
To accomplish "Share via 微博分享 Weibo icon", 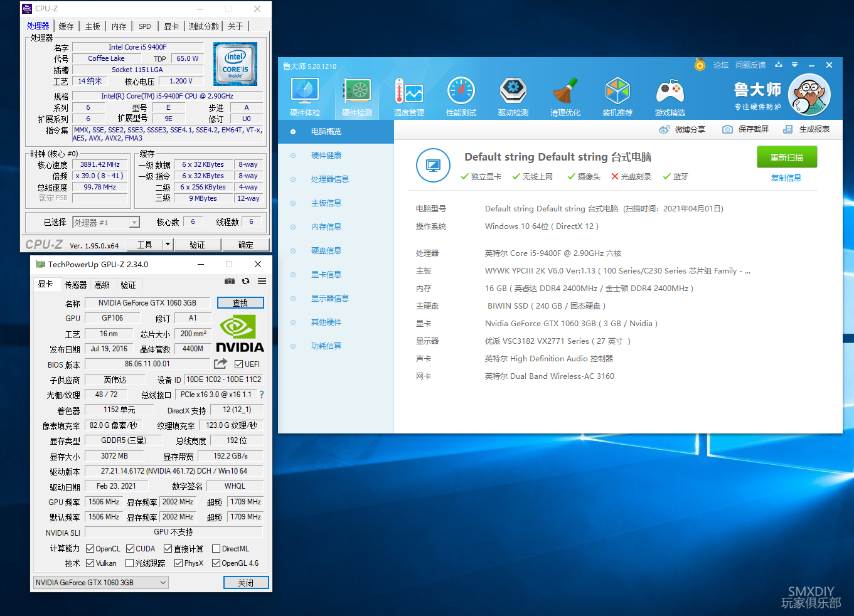I will (665, 129).
